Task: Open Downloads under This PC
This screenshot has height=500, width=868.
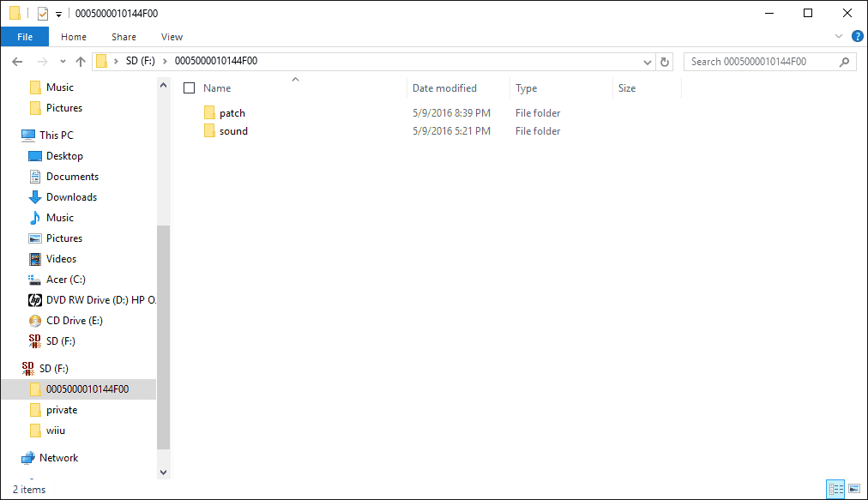Action: [71, 197]
